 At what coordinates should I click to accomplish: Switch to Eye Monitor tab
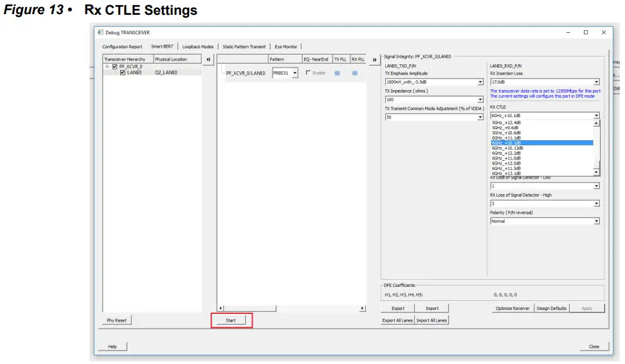285,47
